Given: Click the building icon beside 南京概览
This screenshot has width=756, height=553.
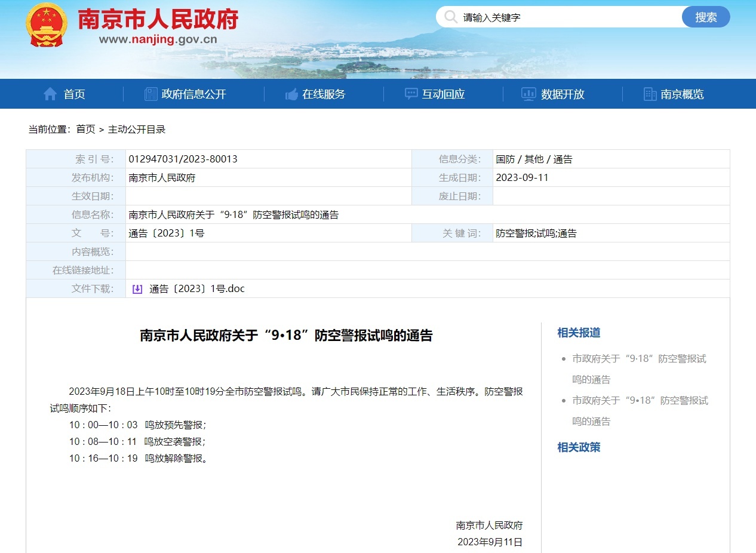Looking at the screenshot, I should tap(650, 94).
